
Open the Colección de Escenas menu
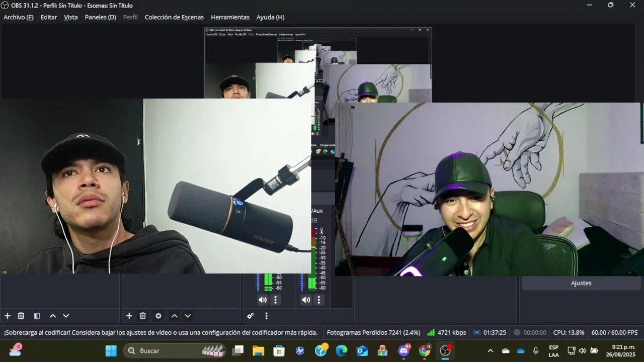[x=174, y=17]
